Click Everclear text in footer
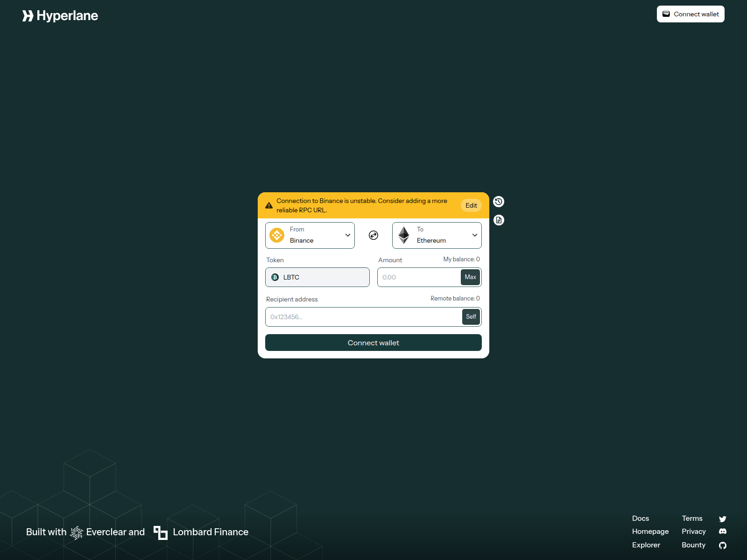The height and width of the screenshot is (560, 747). [106, 532]
